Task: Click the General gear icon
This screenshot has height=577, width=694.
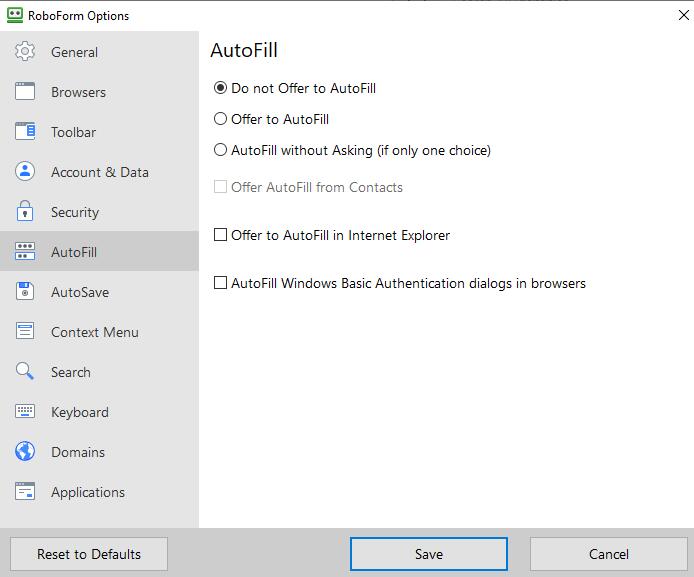Action: tap(25, 52)
